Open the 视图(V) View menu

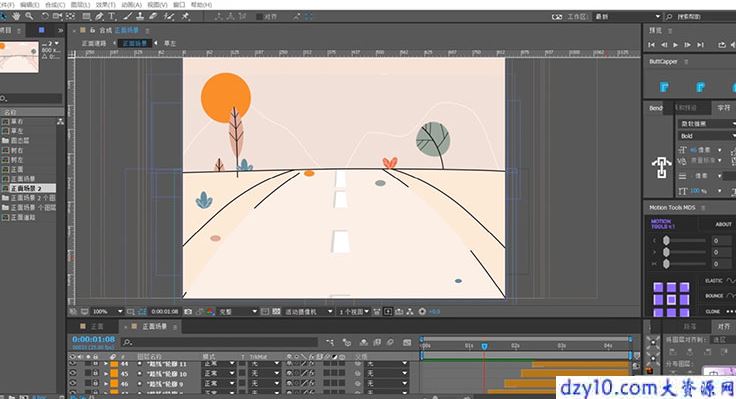pyautogui.click(x=157, y=5)
